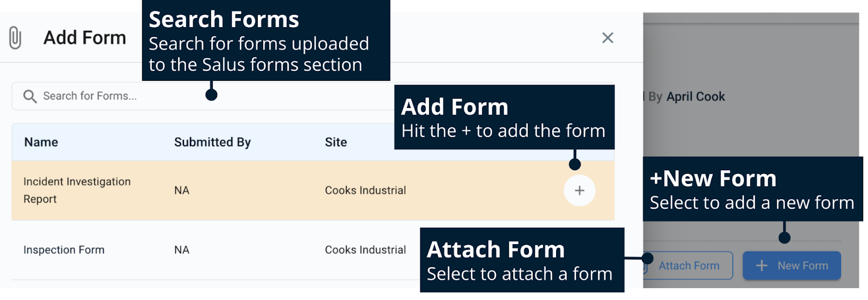The image size is (868, 300).
Task: Click the Site column header
Action: coord(336,142)
